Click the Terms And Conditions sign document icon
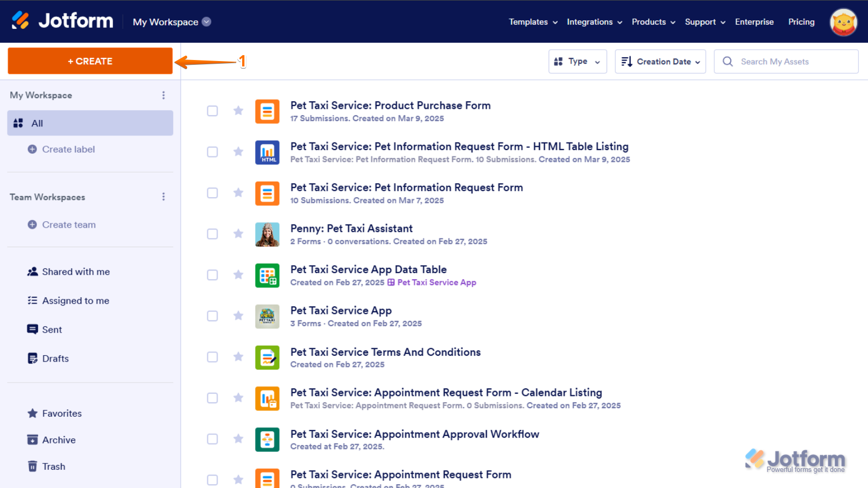This screenshot has width=868, height=488. tap(267, 357)
